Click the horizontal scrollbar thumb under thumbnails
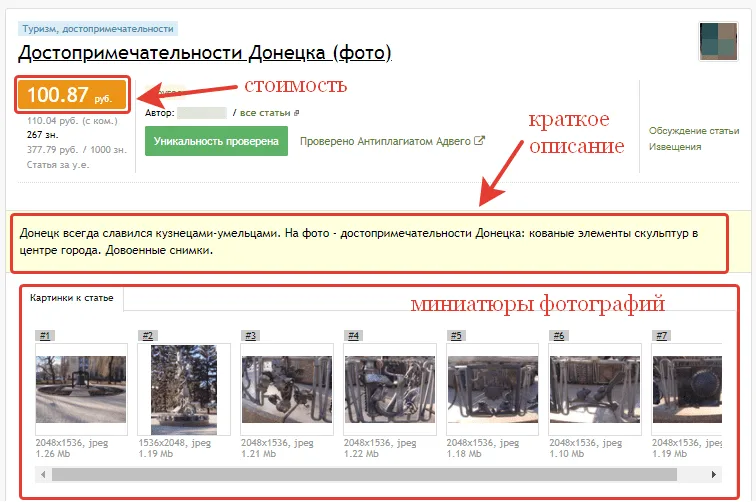This screenshot has height=502, width=756. (364, 475)
